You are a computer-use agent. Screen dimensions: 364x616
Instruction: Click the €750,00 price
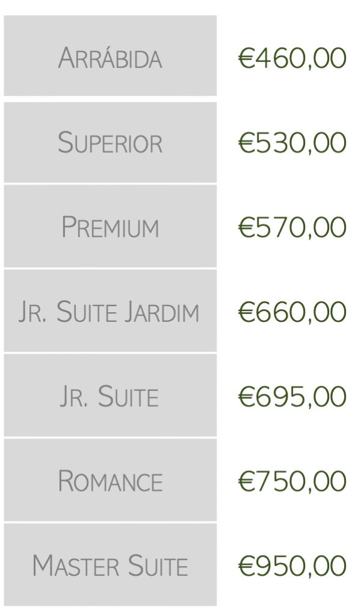coord(292,481)
